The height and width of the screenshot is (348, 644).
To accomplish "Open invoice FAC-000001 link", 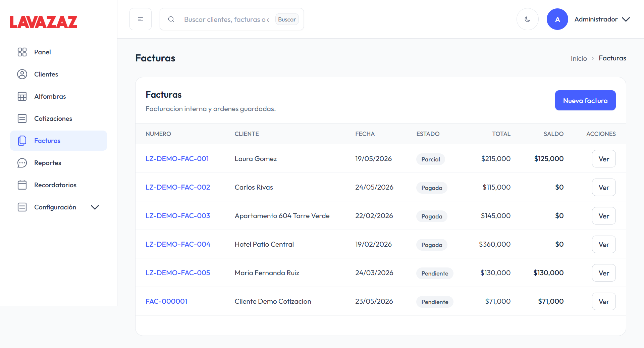I will 166,301.
